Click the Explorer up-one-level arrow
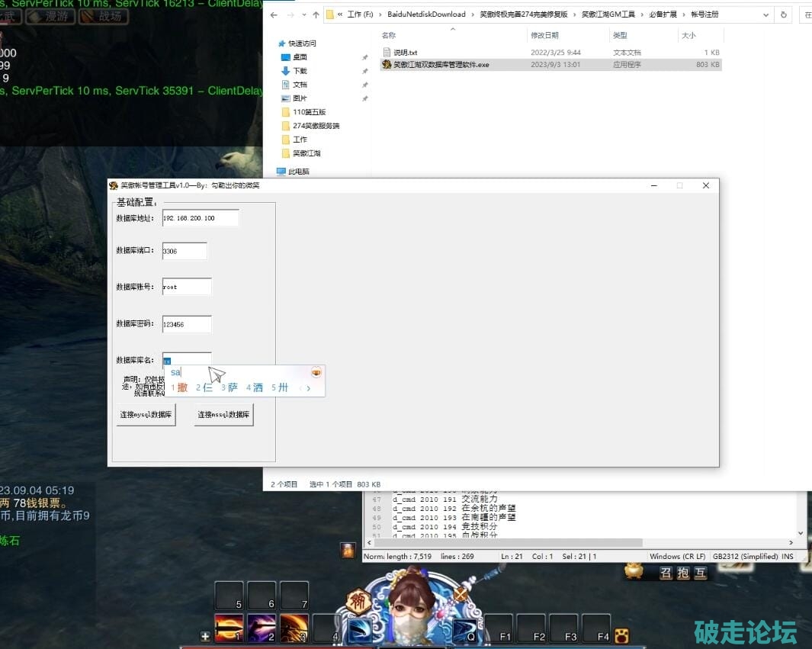The image size is (812, 649). click(316, 14)
